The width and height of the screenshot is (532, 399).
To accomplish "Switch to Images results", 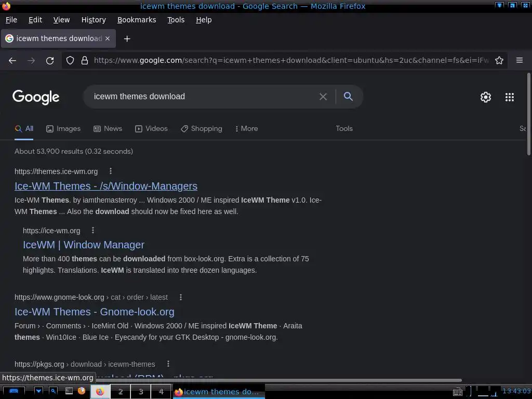I will point(63,129).
